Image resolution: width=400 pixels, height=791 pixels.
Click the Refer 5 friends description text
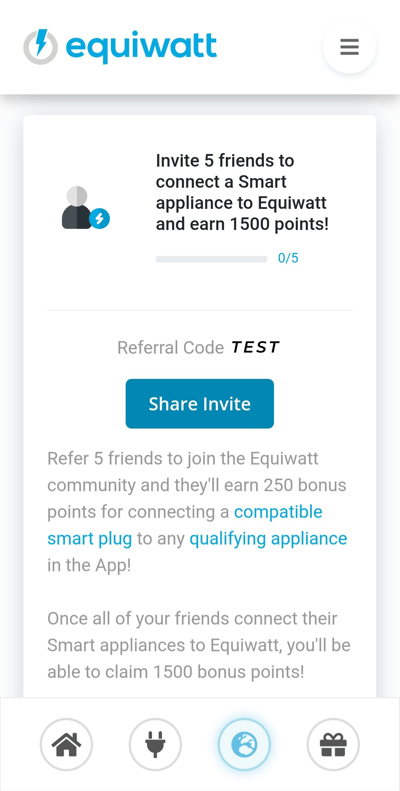coord(197,512)
